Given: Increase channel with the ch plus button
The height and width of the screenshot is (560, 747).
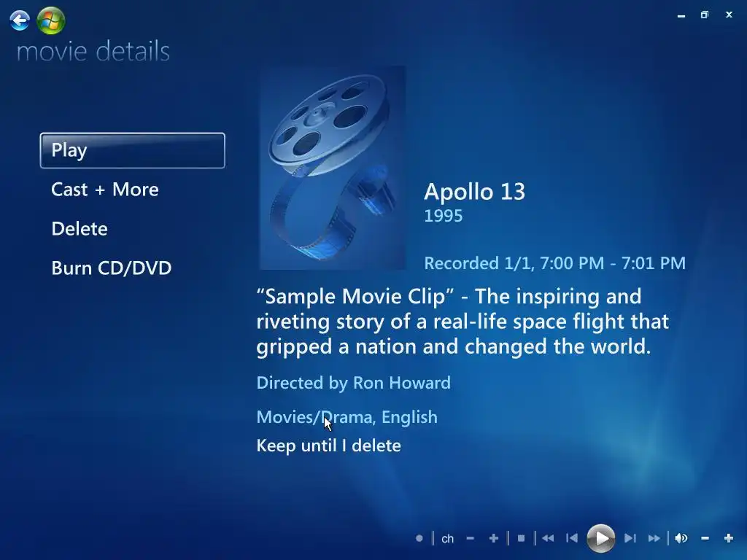Looking at the screenshot, I should [x=494, y=539].
